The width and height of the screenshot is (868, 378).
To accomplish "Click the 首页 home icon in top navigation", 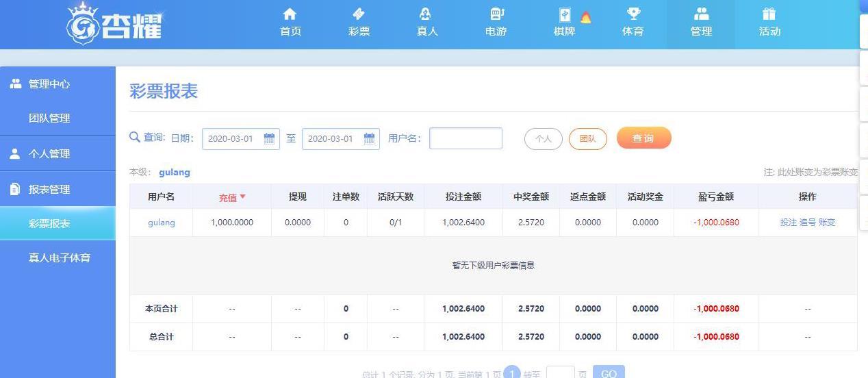I will 290,14.
